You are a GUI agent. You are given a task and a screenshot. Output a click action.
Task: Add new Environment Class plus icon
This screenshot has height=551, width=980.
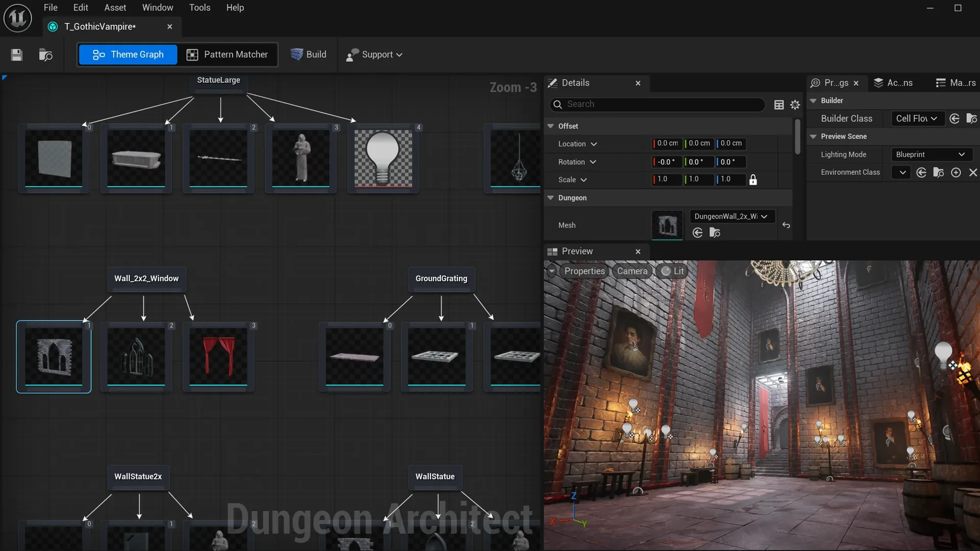coord(956,172)
